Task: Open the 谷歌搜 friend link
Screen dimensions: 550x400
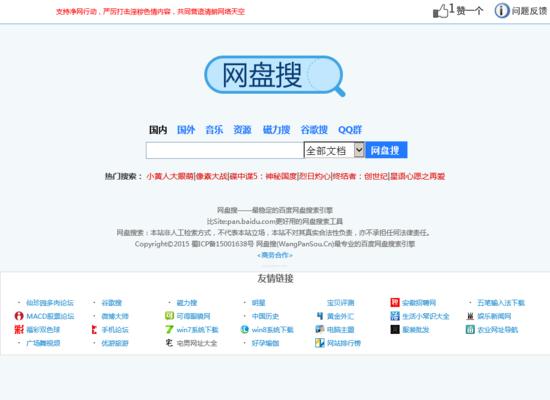Action: click(x=112, y=303)
